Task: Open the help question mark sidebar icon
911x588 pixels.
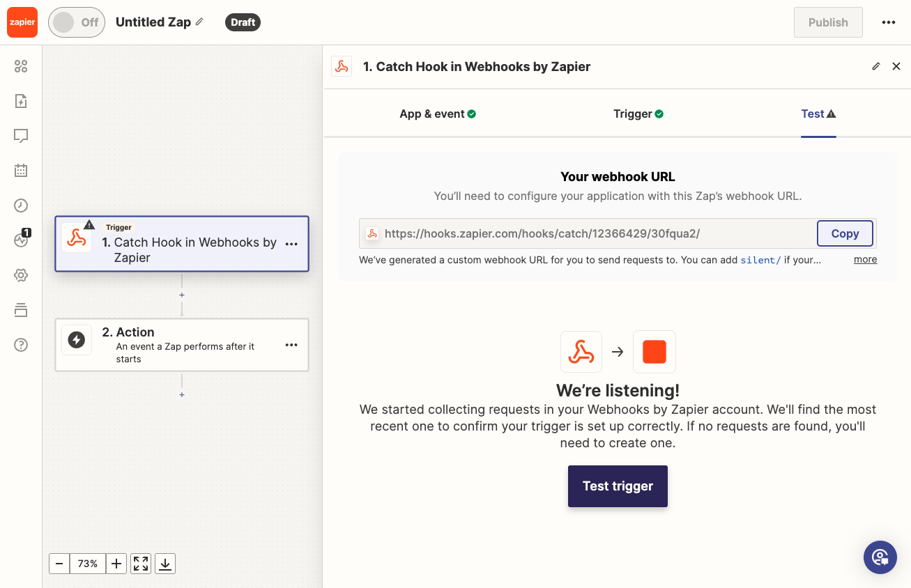Action: point(21,345)
